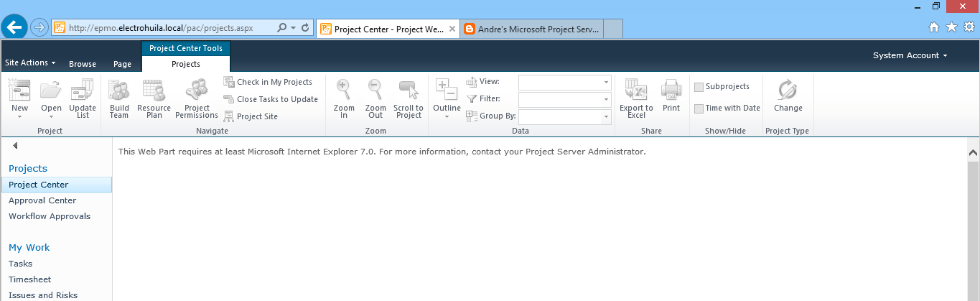The image size is (980, 301).
Task: Click Scroll to Project icon
Action: 409,91
